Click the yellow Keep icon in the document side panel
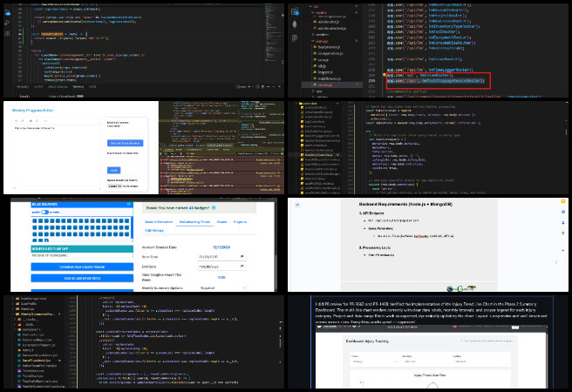 tap(563, 201)
